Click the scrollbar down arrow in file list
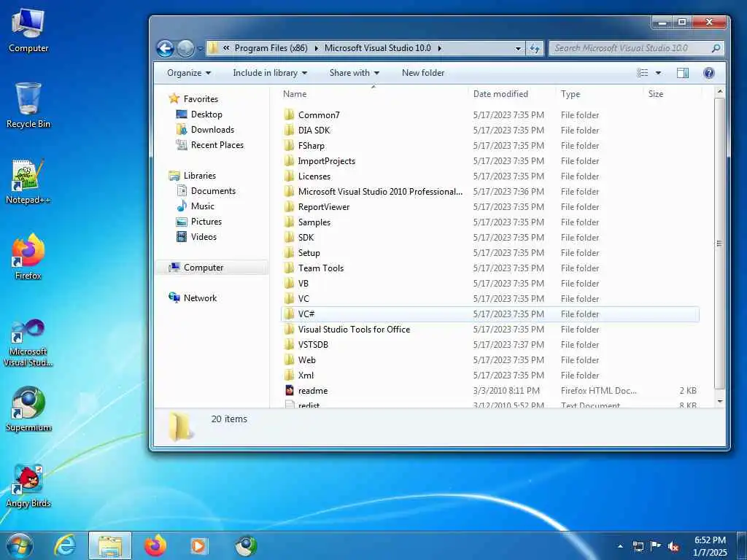The height and width of the screenshot is (560, 747). click(x=720, y=402)
